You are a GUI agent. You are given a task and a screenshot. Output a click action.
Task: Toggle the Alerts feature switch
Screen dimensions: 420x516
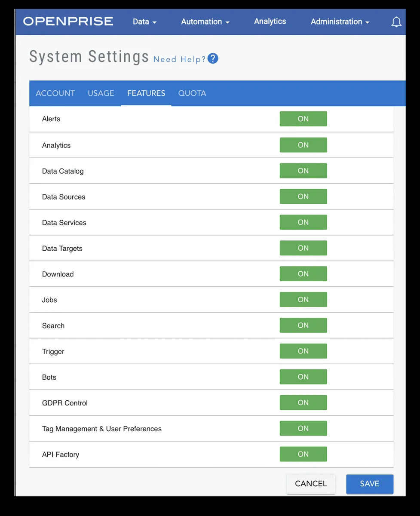303,119
